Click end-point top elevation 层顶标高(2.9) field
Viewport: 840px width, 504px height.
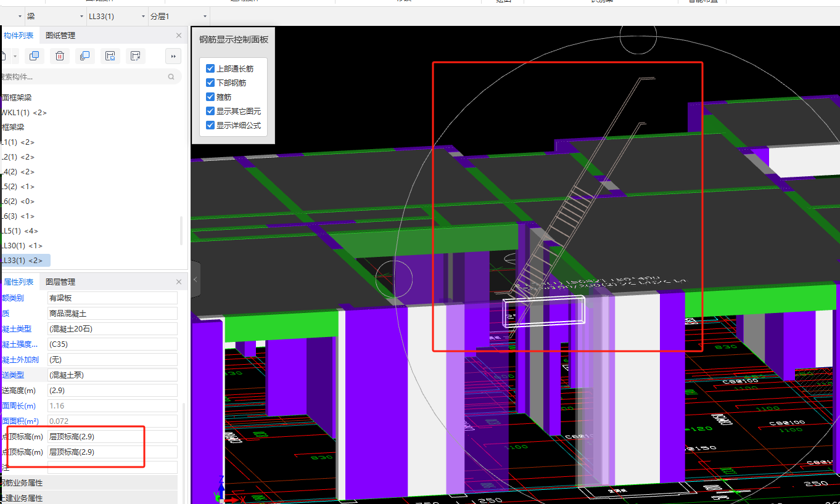click(x=112, y=452)
